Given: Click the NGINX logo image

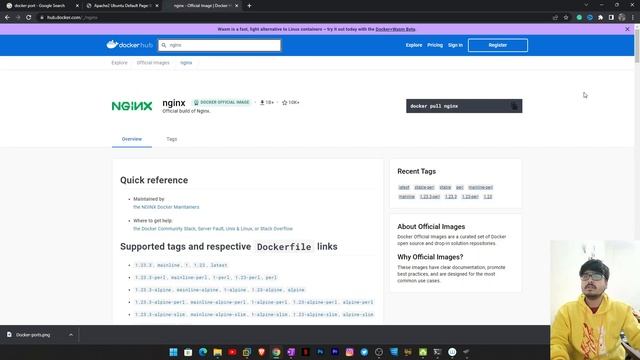Looking at the screenshot, I should coord(132,106).
